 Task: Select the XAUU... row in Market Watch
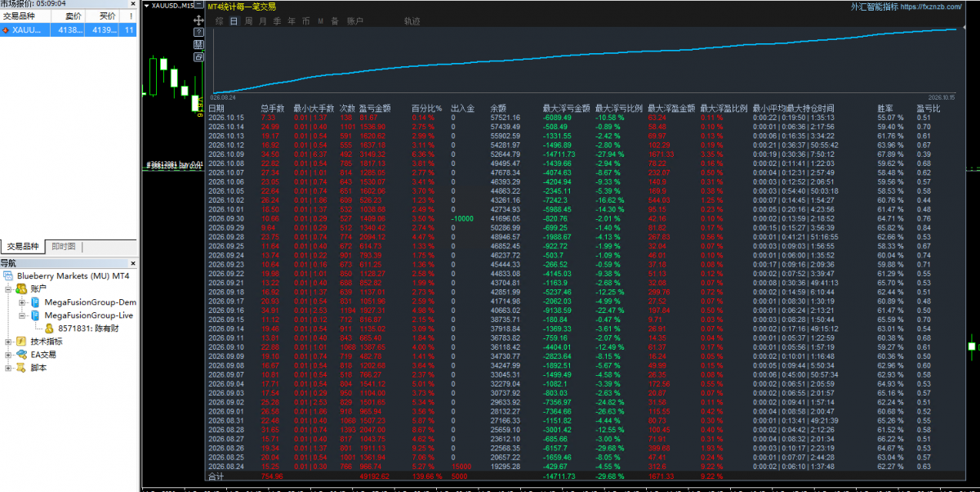click(x=69, y=29)
